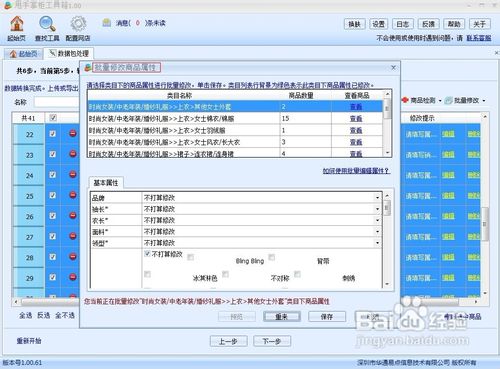This screenshot has width=500, height=369.
Task: Toggle the checkbox in row 26
Action: [x=52, y=216]
